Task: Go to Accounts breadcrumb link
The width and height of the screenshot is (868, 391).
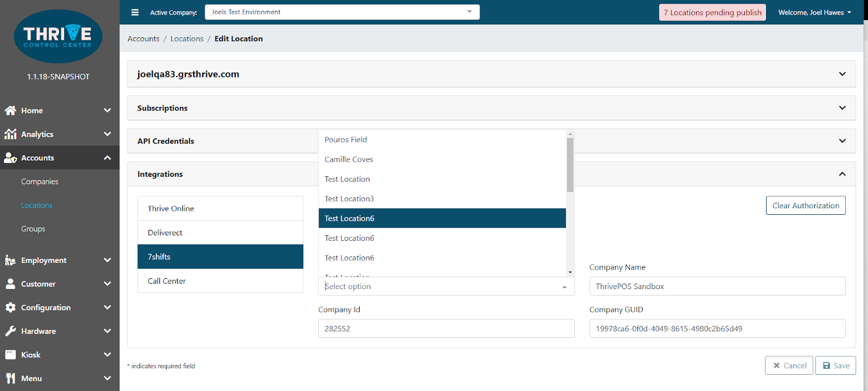Action: (143, 39)
